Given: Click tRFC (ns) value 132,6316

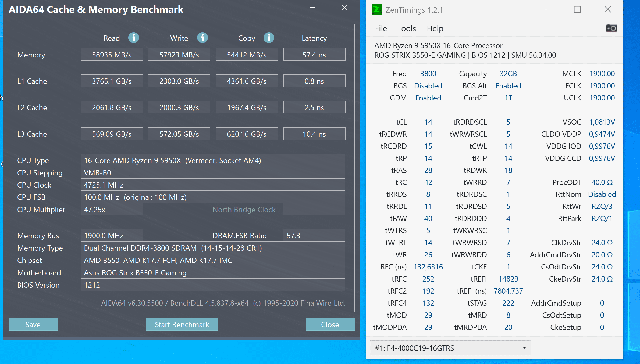Looking at the screenshot, I should 428,267.
